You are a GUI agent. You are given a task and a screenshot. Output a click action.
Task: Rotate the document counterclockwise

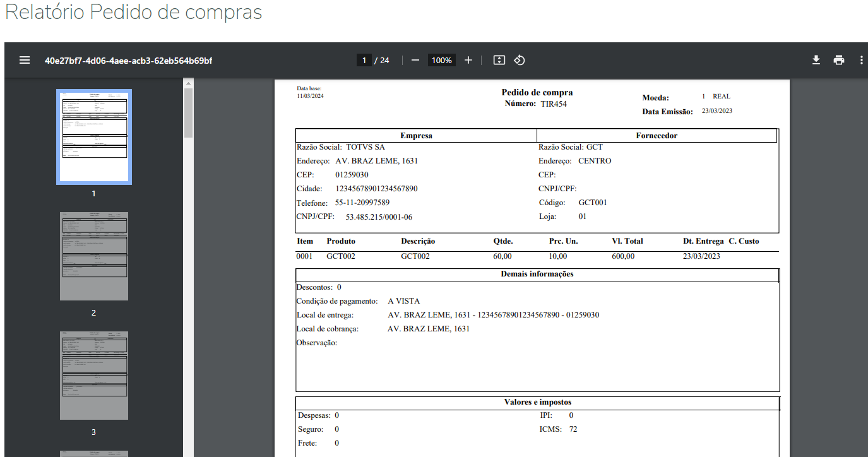[x=520, y=60]
